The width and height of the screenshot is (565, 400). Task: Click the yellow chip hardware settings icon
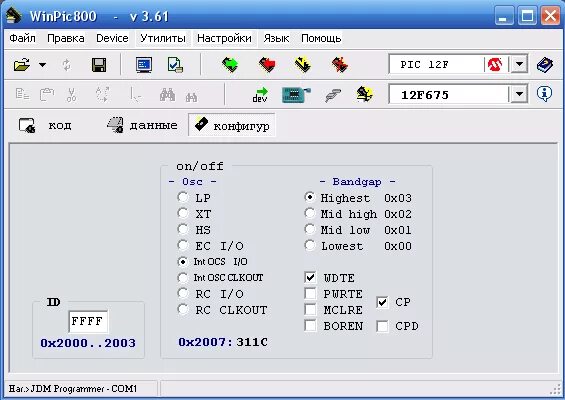point(364,94)
